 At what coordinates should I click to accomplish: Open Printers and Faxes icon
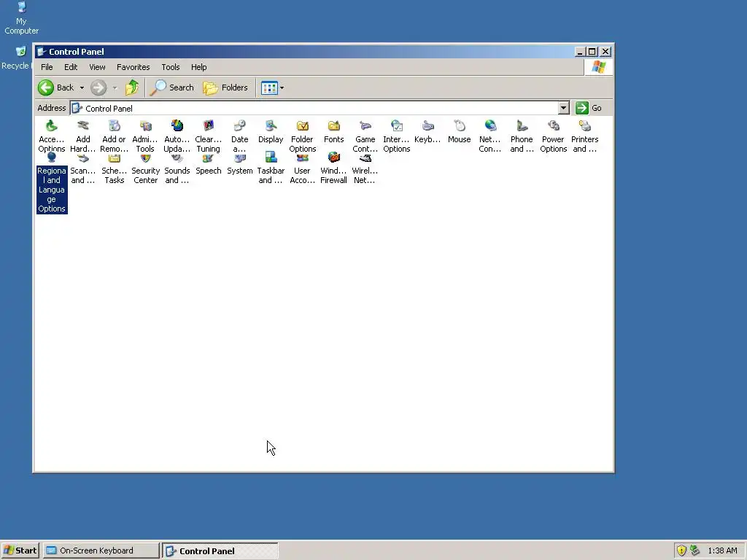[x=584, y=136]
